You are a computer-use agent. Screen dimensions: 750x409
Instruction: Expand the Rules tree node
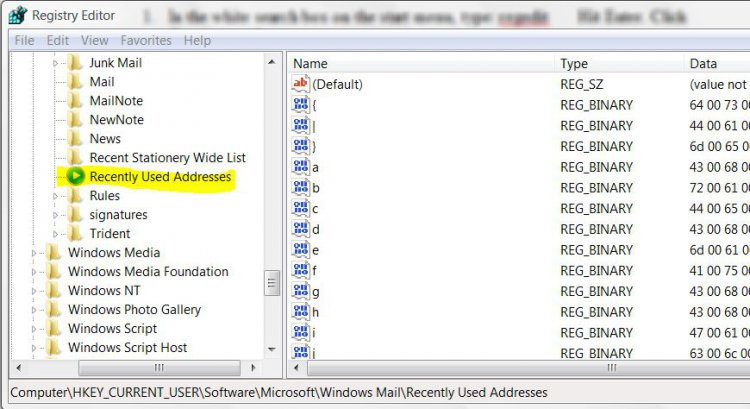pyautogui.click(x=55, y=196)
